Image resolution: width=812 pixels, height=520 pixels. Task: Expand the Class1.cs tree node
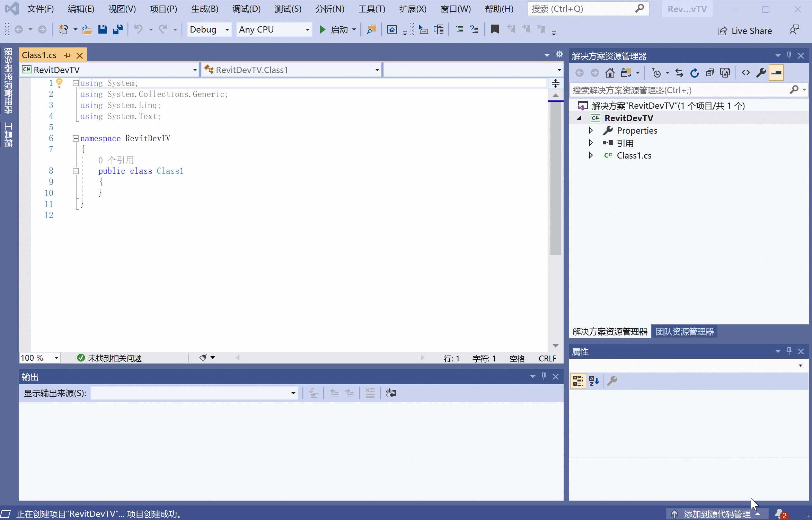tap(591, 155)
